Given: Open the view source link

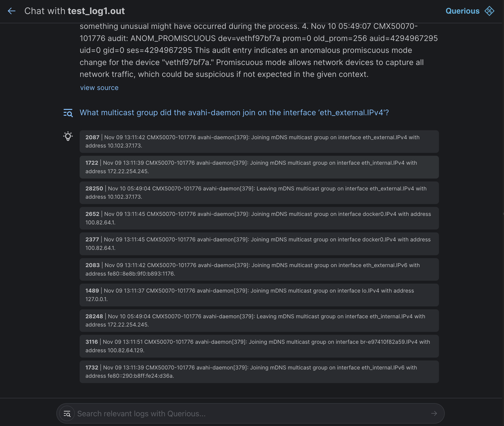Looking at the screenshot, I should tap(99, 88).
